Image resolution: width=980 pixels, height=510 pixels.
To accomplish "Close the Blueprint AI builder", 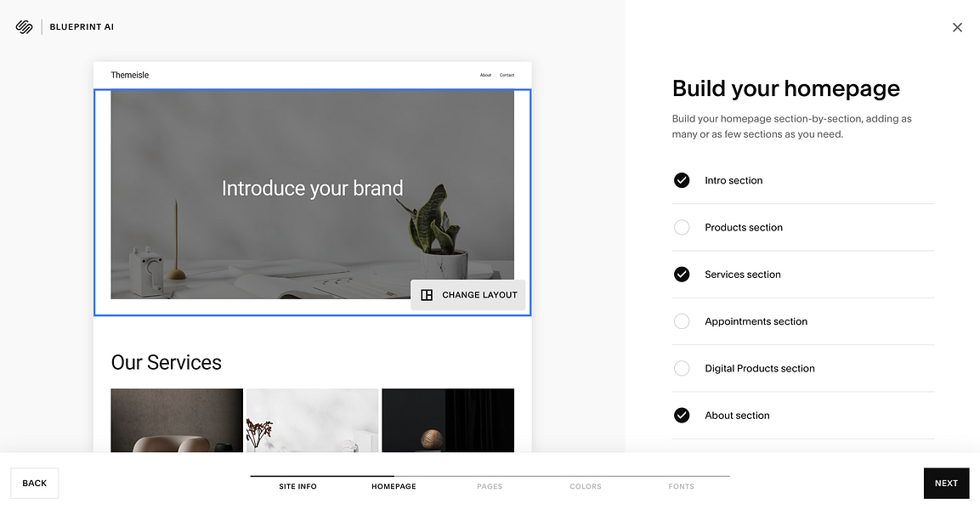I will pyautogui.click(x=957, y=27).
